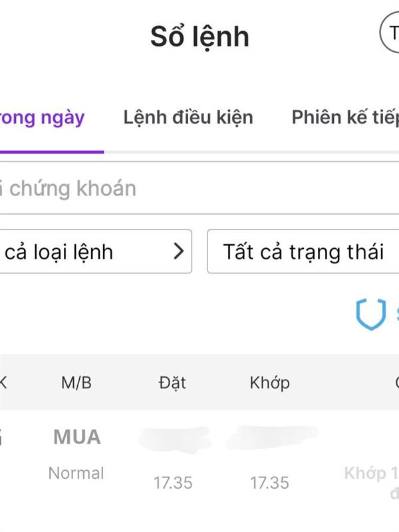Viewport: 399px width, 532px height.
Task: Click the cut-off K column header
Action: 4,382
